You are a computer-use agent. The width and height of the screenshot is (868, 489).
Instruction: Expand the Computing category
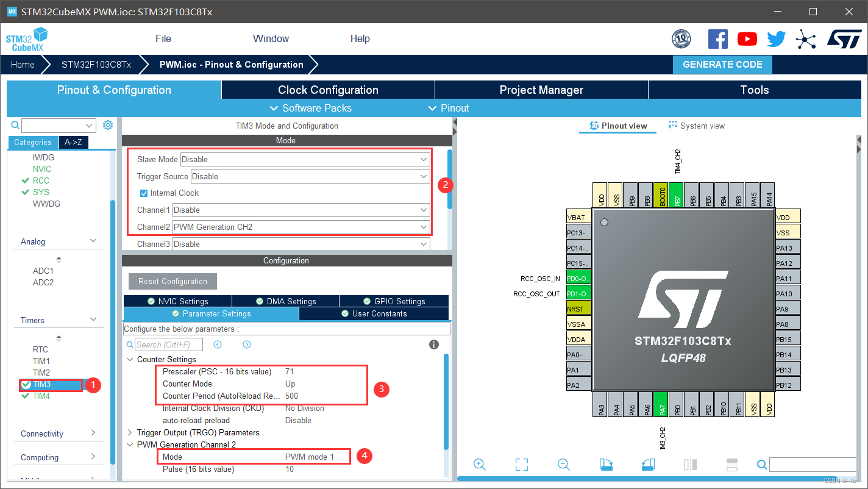[x=93, y=457]
